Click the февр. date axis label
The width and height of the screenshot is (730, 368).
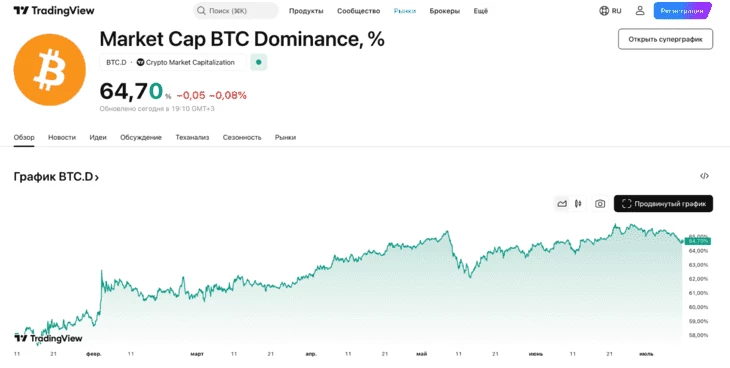click(x=94, y=354)
